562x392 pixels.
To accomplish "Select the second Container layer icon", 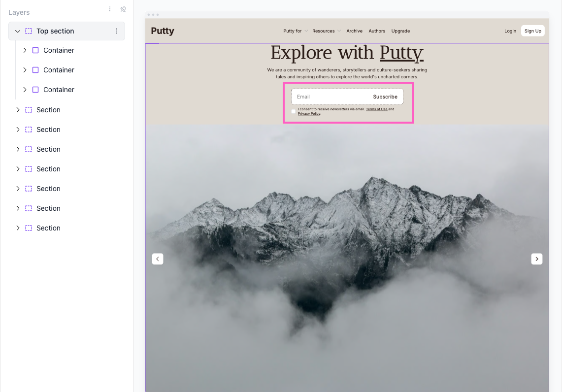I will 35,70.
